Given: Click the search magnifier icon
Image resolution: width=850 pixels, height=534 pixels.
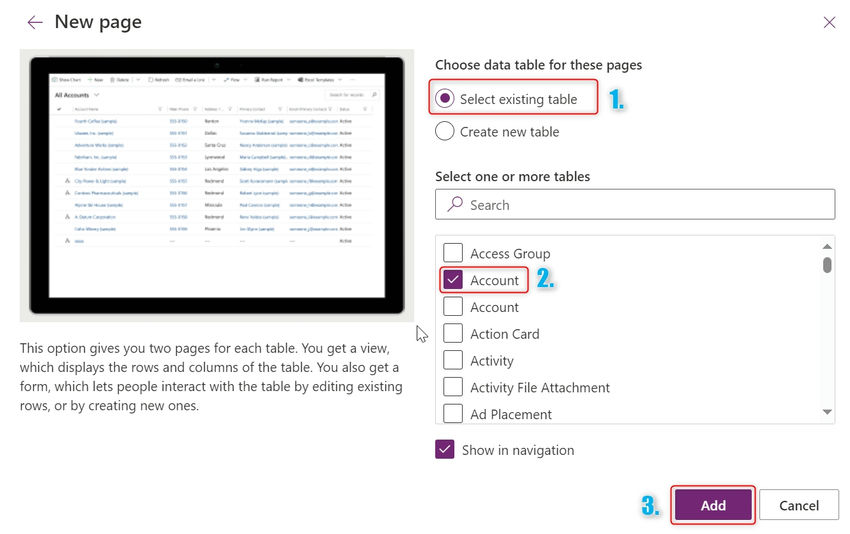Looking at the screenshot, I should coord(454,204).
